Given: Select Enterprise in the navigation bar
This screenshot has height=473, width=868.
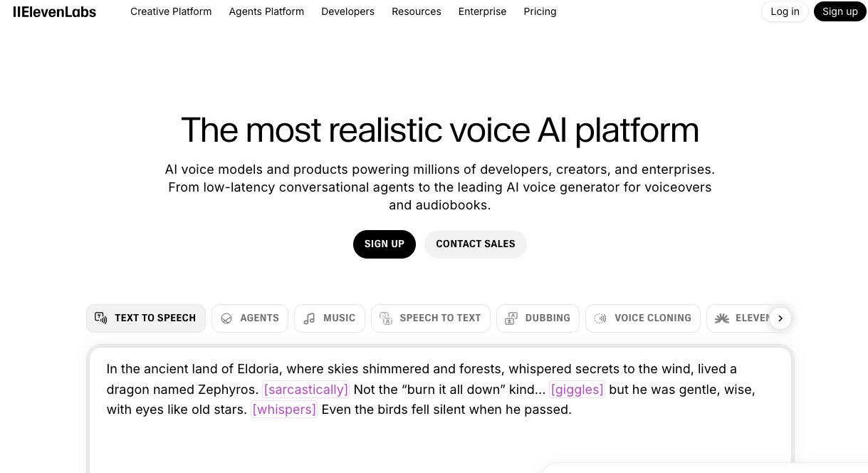Looking at the screenshot, I should pyautogui.click(x=482, y=11).
